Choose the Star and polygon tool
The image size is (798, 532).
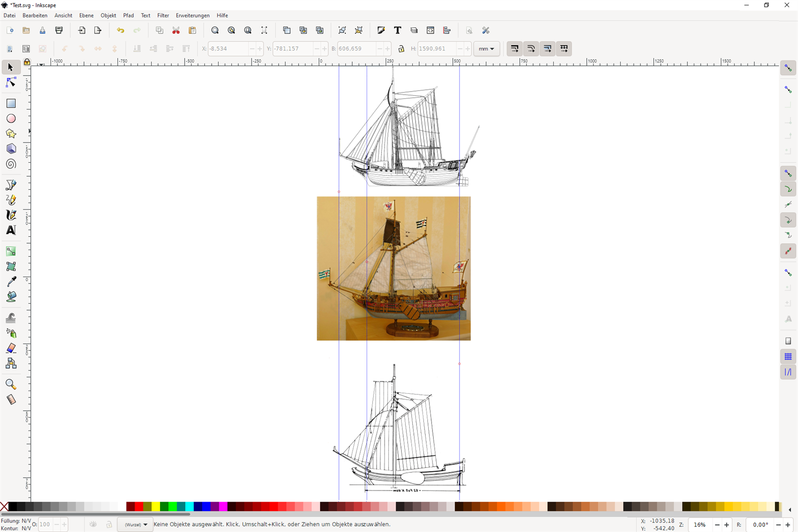pyautogui.click(x=11, y=134)
